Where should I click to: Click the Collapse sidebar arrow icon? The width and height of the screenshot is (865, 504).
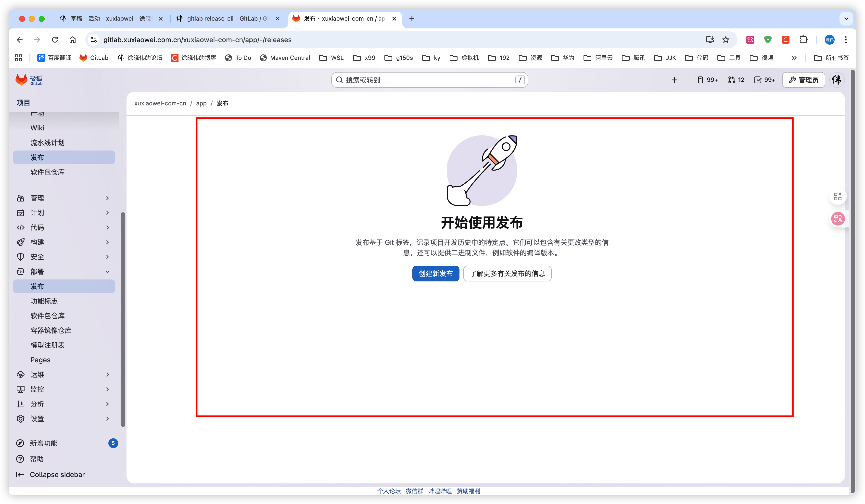pos(20,475)
